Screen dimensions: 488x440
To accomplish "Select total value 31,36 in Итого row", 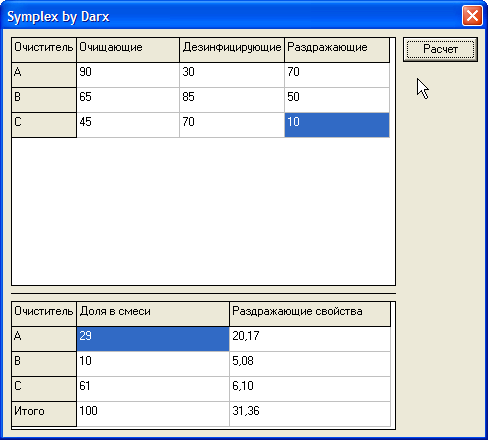I will [310, 414].
